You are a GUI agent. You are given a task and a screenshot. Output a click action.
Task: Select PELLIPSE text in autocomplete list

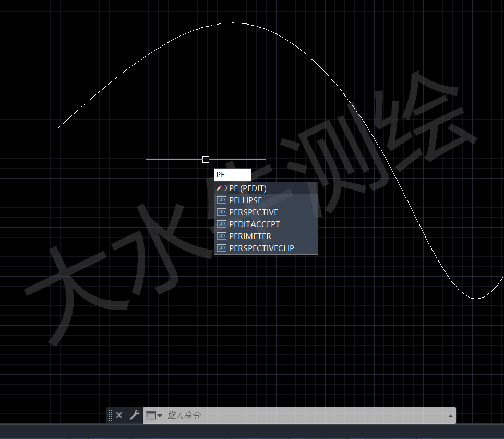point(246,200)
